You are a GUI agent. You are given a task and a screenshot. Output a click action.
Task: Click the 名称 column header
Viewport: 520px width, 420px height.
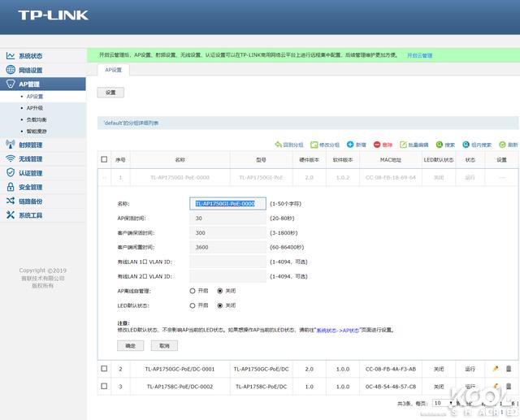pos(180,160)
